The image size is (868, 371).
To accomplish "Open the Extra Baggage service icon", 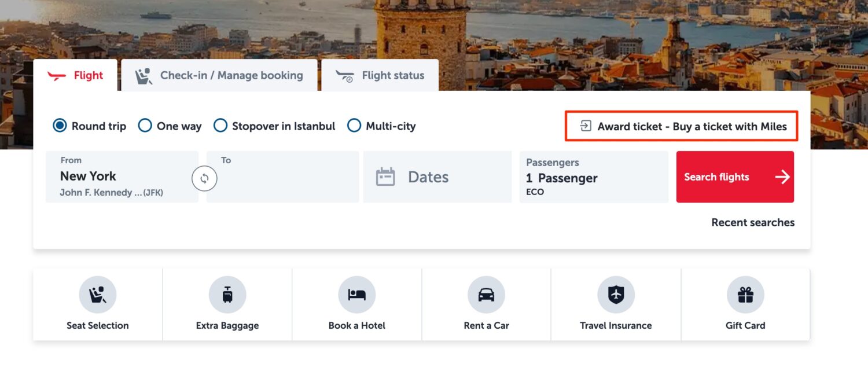I will [227, 294].
